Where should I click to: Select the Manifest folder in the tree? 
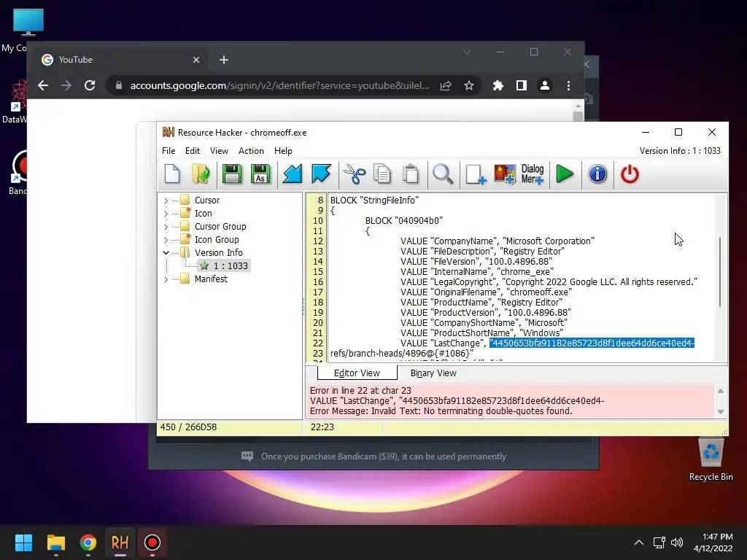pyautogui.click(x=211, y=279)
